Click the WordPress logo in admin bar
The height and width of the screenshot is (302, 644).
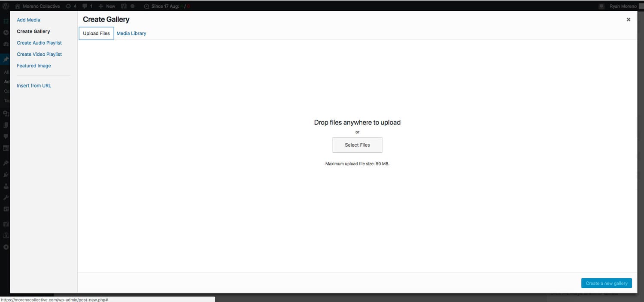6,6
